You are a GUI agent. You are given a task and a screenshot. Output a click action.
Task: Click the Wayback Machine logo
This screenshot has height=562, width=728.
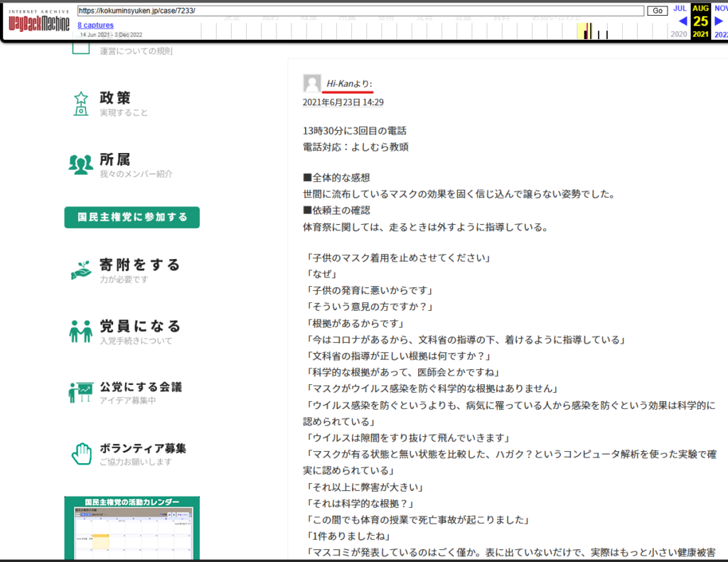pos(39,22)
